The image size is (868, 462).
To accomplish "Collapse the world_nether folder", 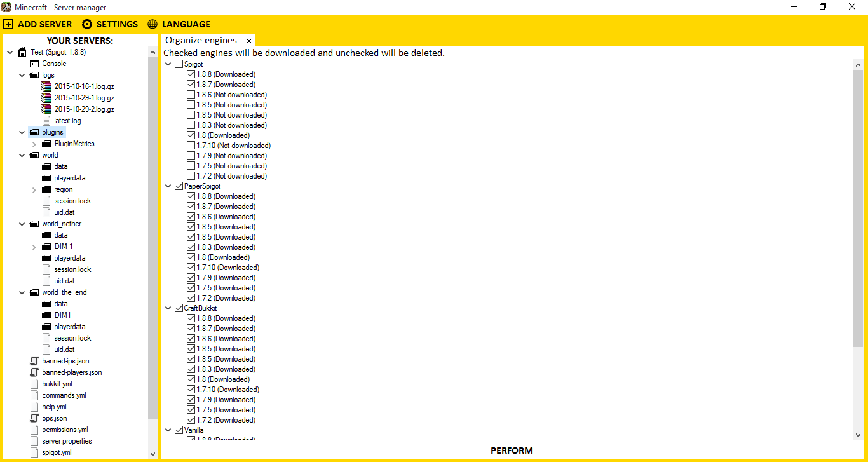I will (22, 224).
